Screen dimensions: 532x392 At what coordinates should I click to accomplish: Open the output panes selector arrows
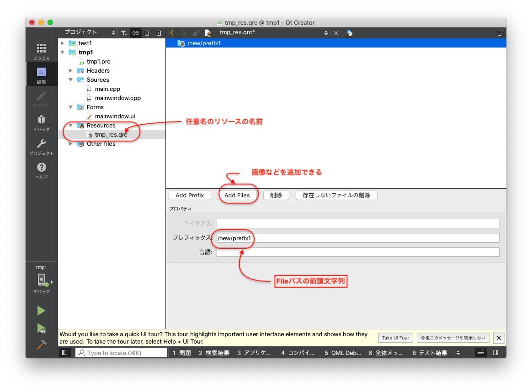click(x=458, y=353)
